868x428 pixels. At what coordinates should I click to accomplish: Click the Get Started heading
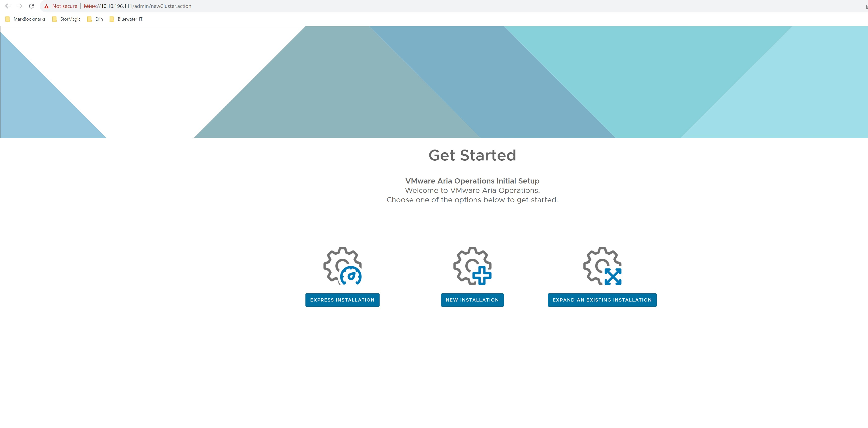coord(472,155)
